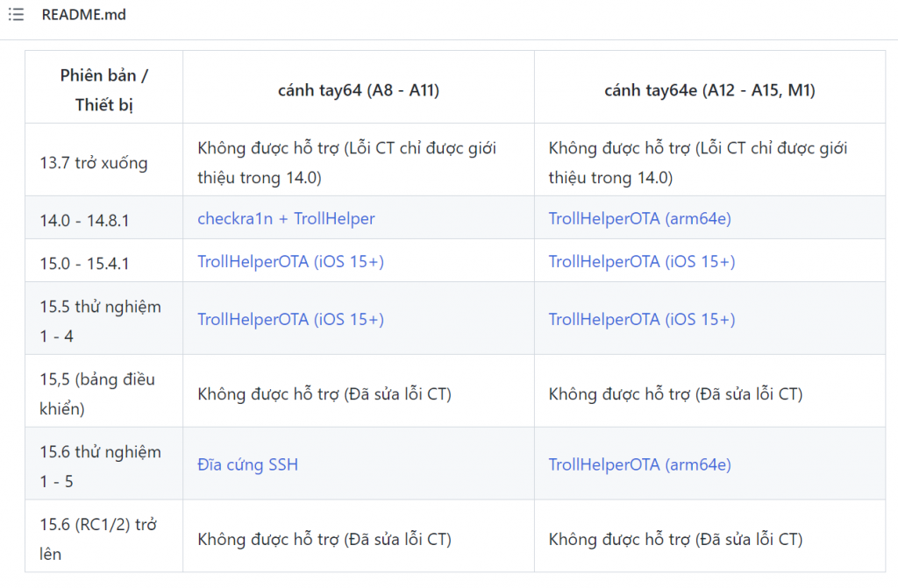The width and height of the screenshot is (898, 588).
Task: Open arm64e TrollHelperOTA (iOS 15+) link for 15.0 - 15.4.1
Action: pos(641,262)
